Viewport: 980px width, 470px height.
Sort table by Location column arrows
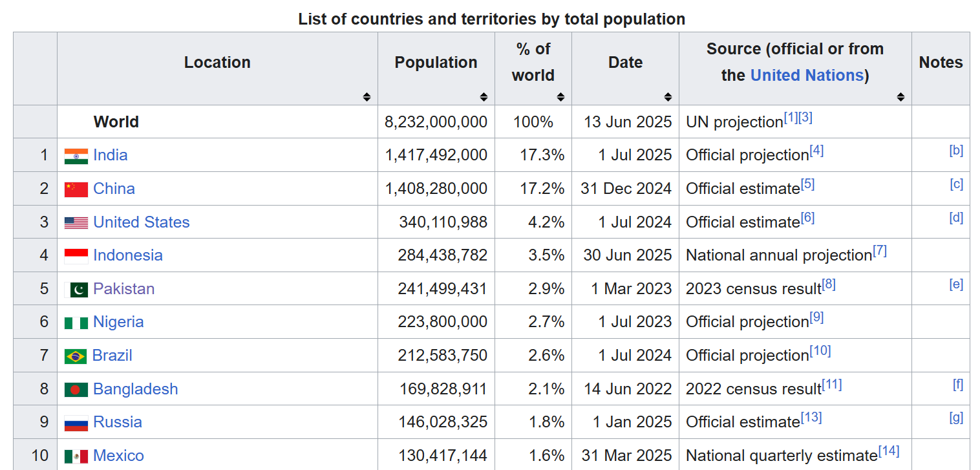click(x=367, y=97)
